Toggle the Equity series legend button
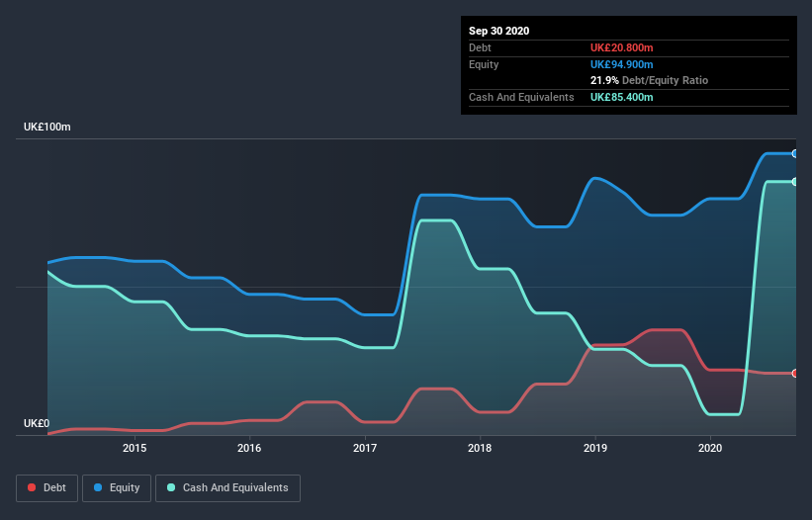The image size is (812, 520). tap(117, 488)
